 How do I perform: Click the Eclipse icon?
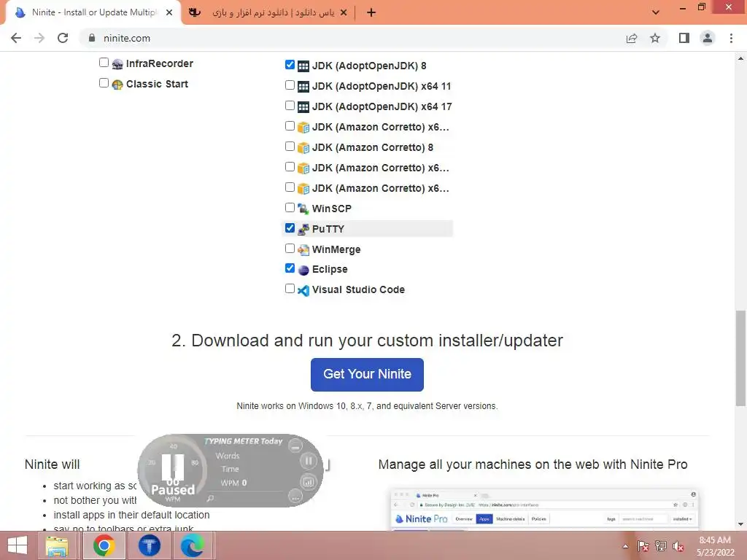tap(303, 270)
